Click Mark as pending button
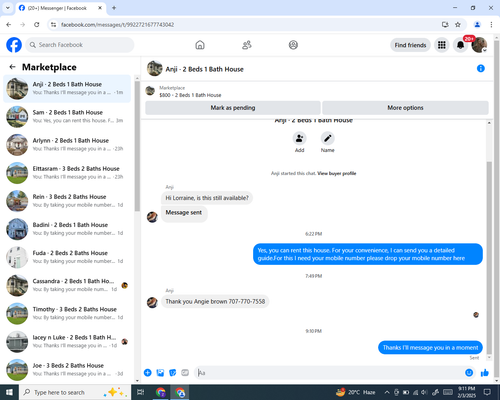 (233, 108)
